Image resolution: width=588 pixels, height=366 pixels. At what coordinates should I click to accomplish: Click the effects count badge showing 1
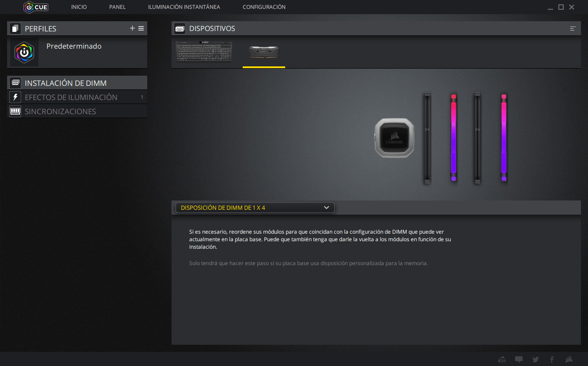tap(142, 97)
